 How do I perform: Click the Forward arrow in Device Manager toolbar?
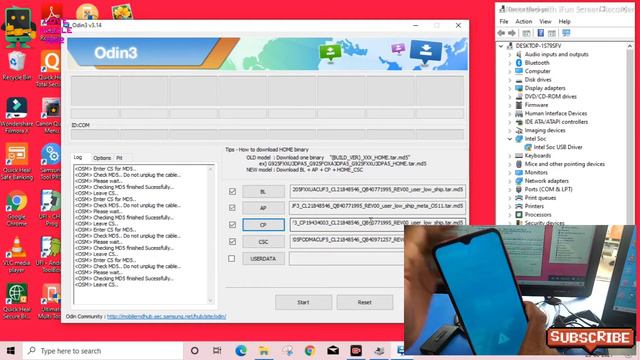[x=512, y=33]
